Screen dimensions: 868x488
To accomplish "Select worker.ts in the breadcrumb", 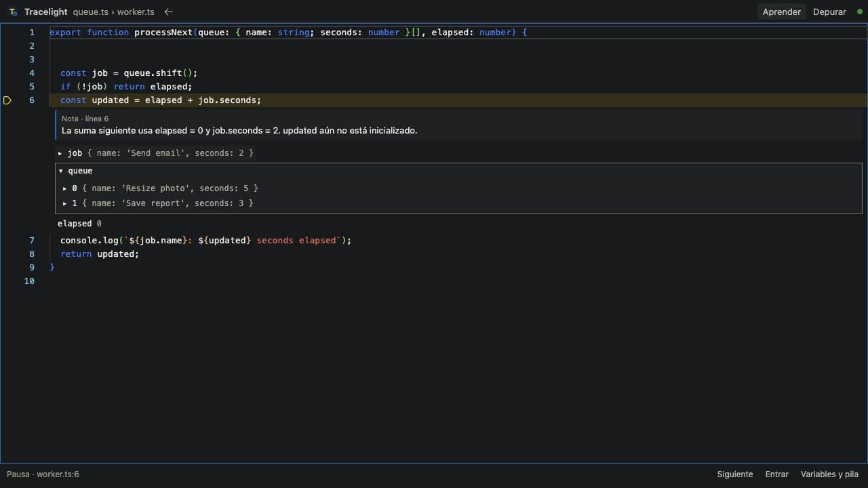I will point(136,12).
